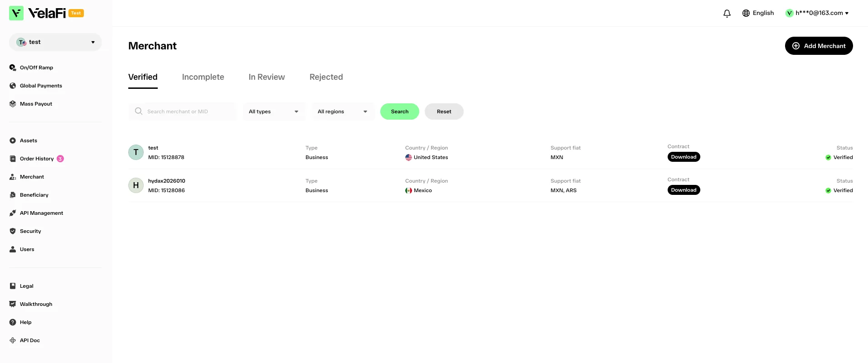868x363 pixels.
Task: Open On/Off Ramp from sidebar
Action: [x=36, y=68]
